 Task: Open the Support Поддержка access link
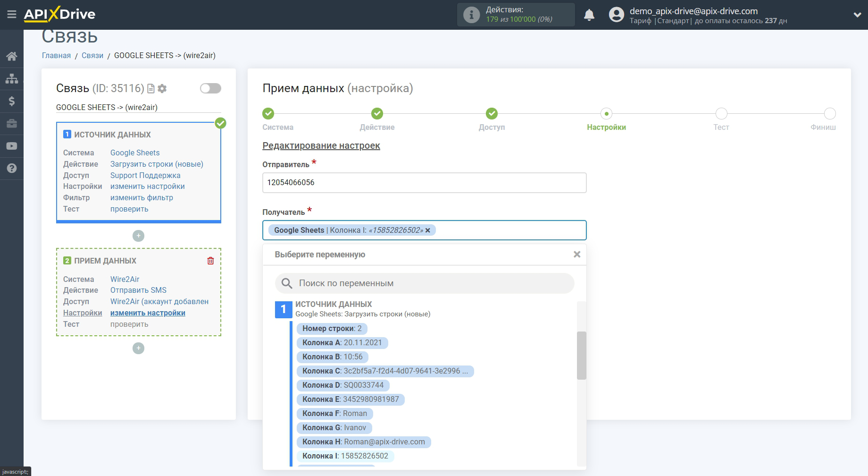click(x=145, y=175)
